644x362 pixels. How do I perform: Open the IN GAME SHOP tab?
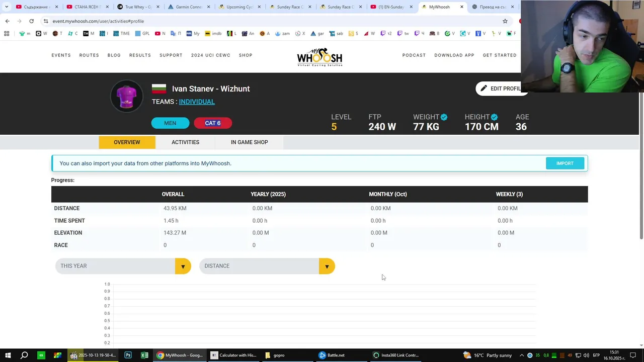[x=249, y=142]
